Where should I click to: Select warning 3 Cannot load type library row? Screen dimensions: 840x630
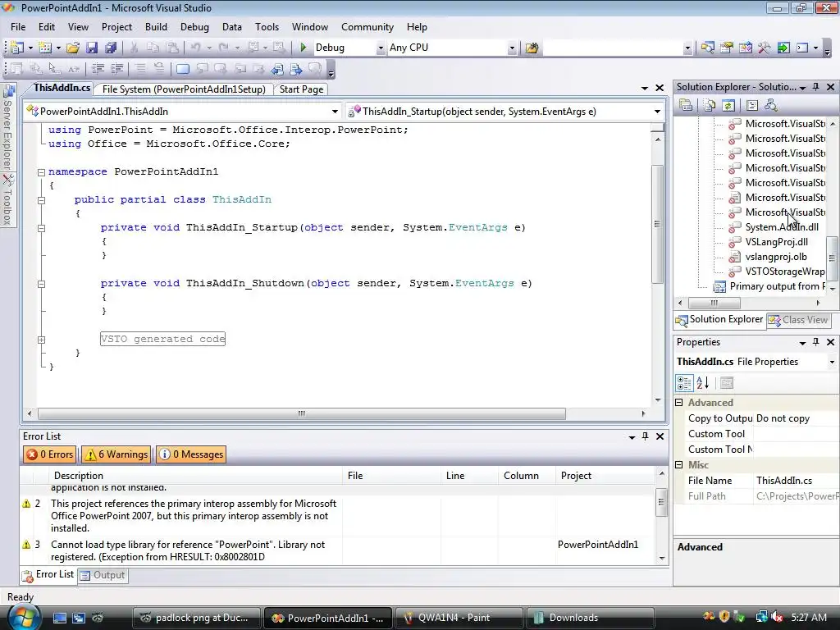point(337,550)
